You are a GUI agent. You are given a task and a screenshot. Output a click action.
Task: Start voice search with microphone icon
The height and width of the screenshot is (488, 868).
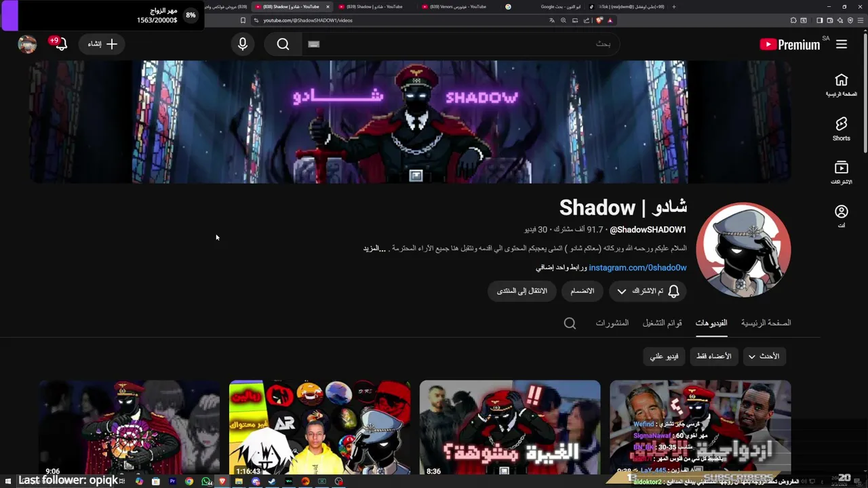[x=243, y=44]
